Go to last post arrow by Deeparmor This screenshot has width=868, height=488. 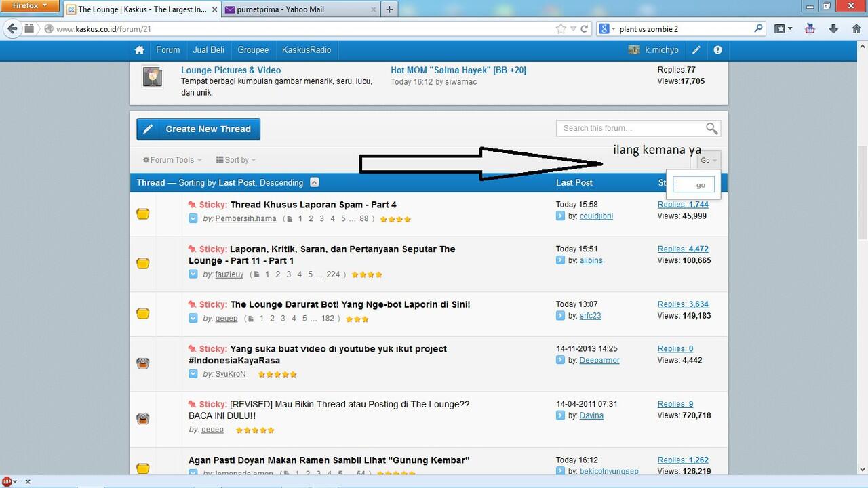560,360
